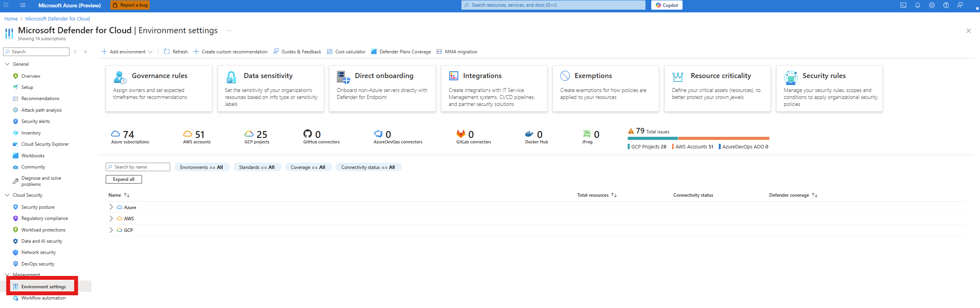980x308 pixels.
Task: Open the Exemptions card
Action: (x=606, y=88)
